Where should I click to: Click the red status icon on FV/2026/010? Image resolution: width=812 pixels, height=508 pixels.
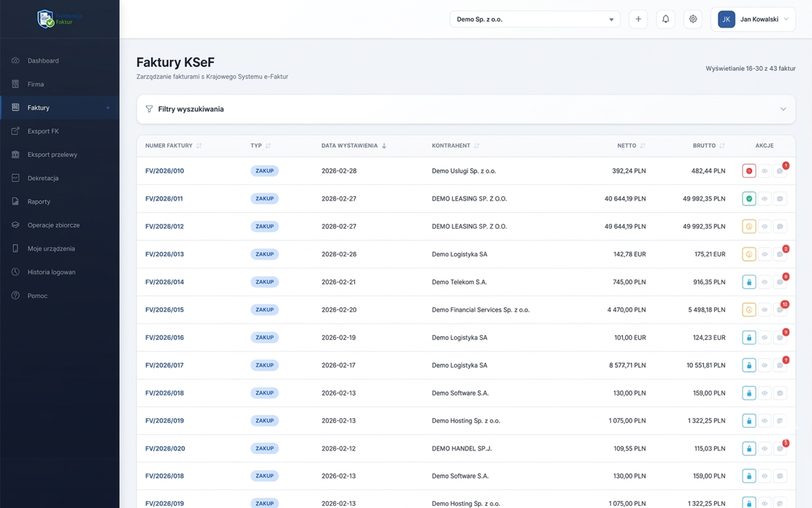(x=749, y=171)
